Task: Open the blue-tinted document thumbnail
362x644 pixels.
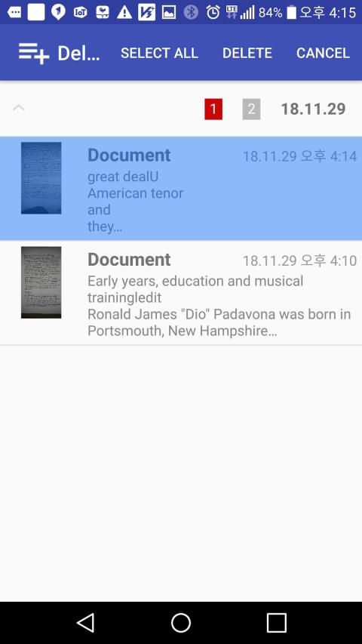Action: (41, 178)
